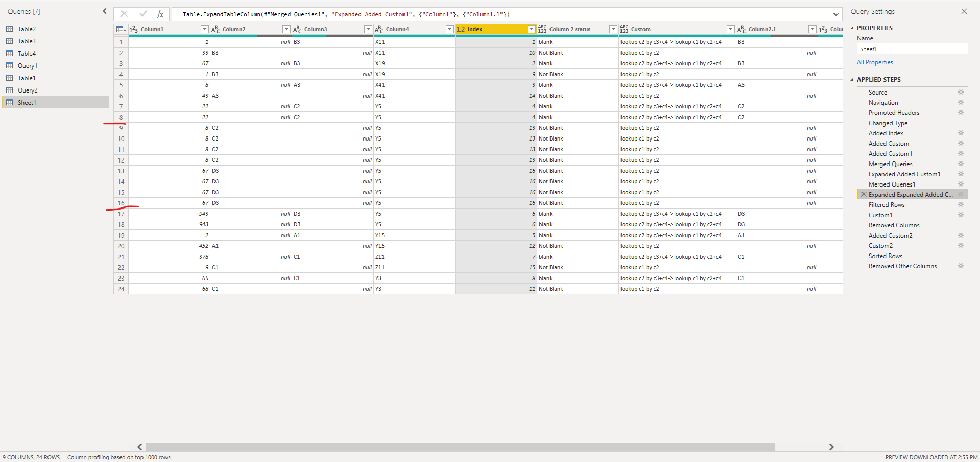This screenshot has height=462, width=980.
Task: Open settings gear for Merged Queries step
Action: 961,164
